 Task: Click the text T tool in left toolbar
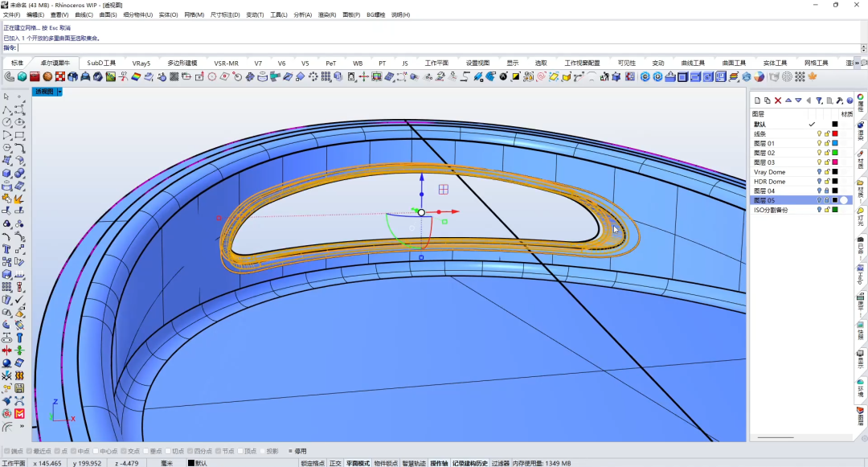tap(6, 249)
